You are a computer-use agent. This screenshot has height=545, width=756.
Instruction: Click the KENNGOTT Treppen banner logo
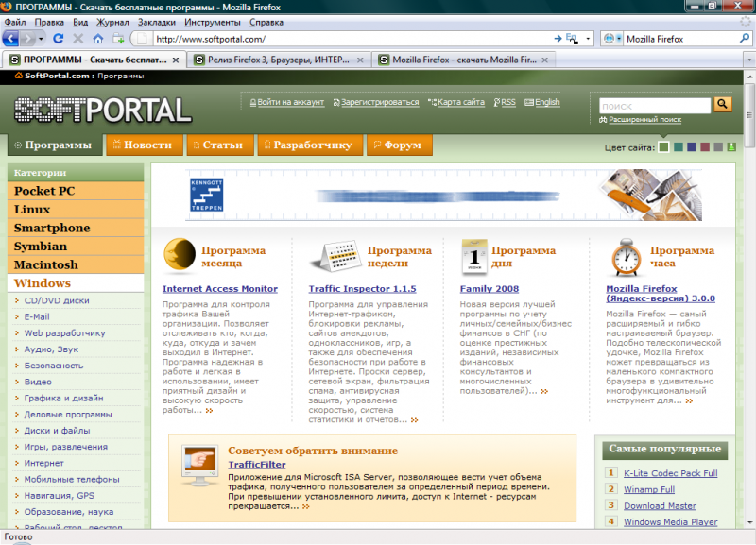pyautogui.click(x=206, y=195)
